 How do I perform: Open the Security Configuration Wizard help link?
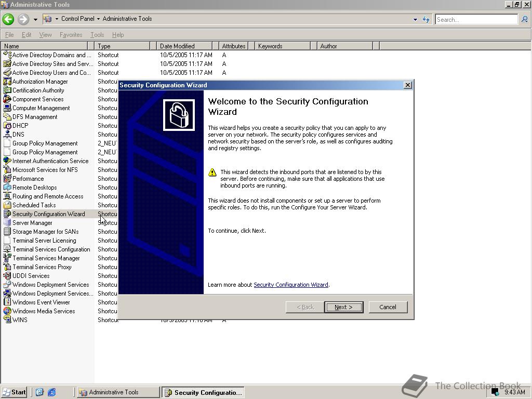pyautogui.click(x=291, y=285)
